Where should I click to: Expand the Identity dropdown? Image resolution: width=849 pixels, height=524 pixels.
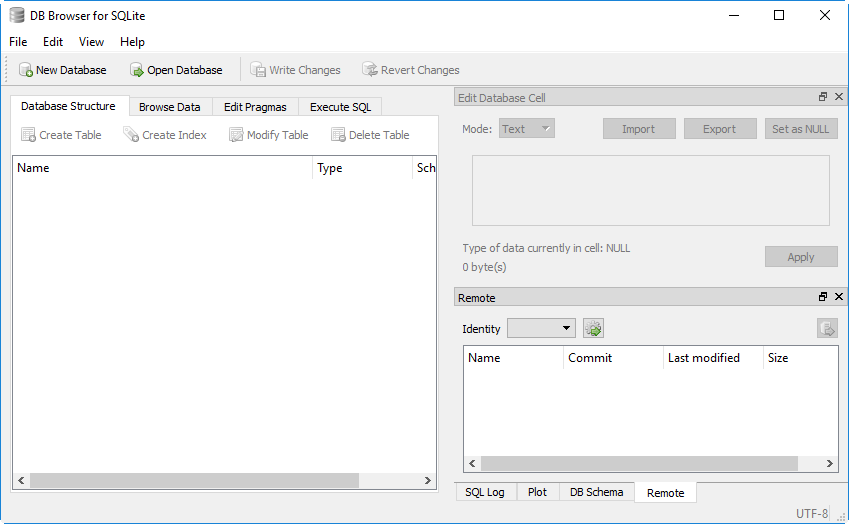click(541, 328)
